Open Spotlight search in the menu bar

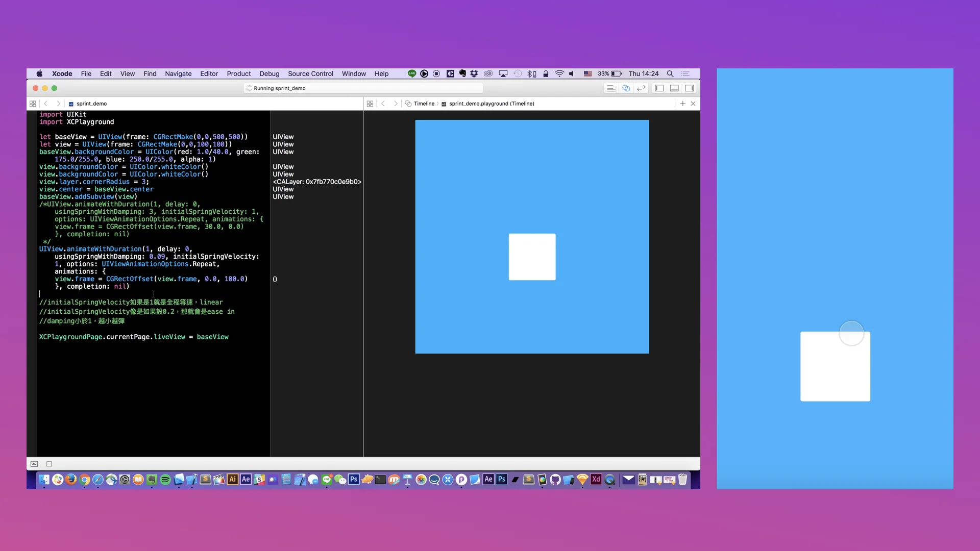670,73
